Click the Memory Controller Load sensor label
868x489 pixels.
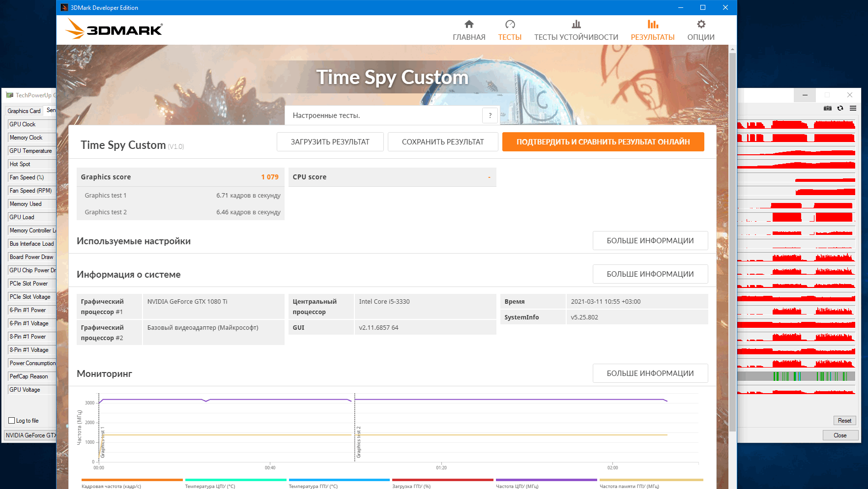click(32, 230)
